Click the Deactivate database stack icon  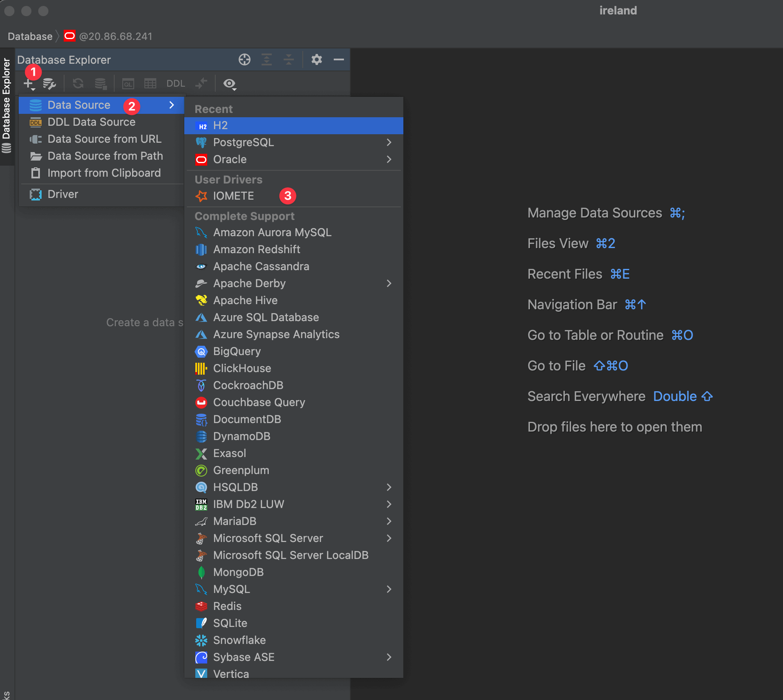coord(101,84)
